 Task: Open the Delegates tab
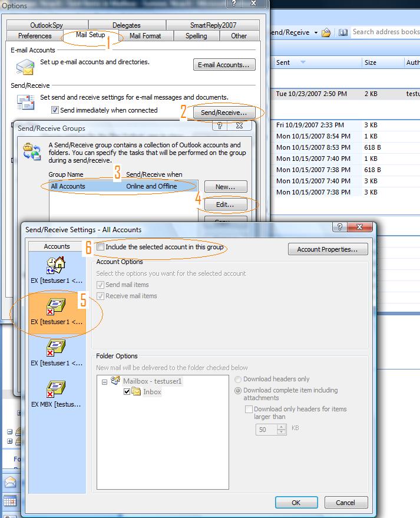tap(127, 25)
